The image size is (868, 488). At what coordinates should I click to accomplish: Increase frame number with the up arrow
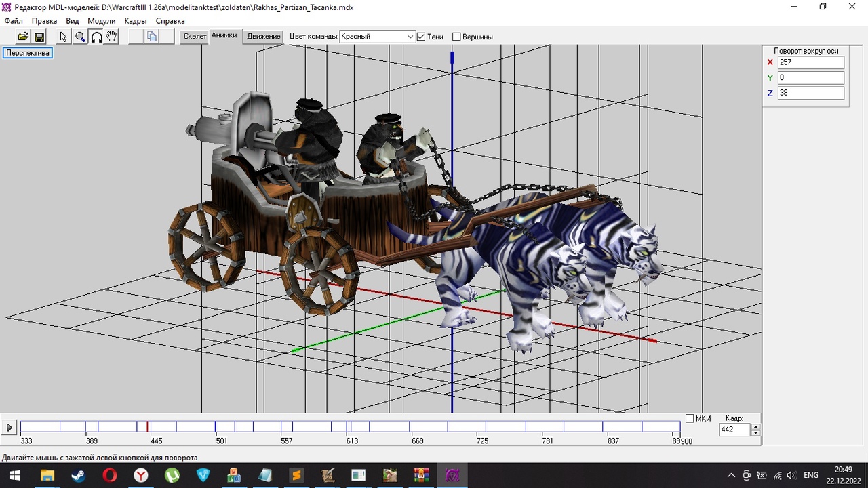coord(756,426)
